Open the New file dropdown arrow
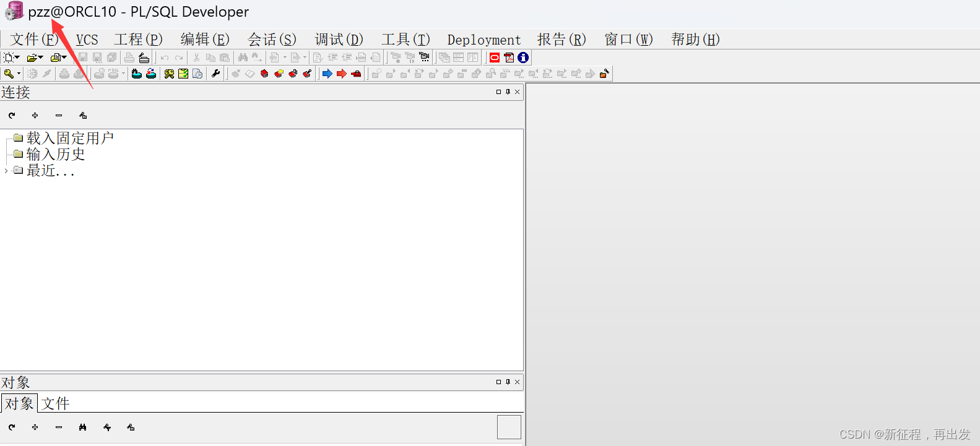Viewport: 980px width, 446px height. 17,58
